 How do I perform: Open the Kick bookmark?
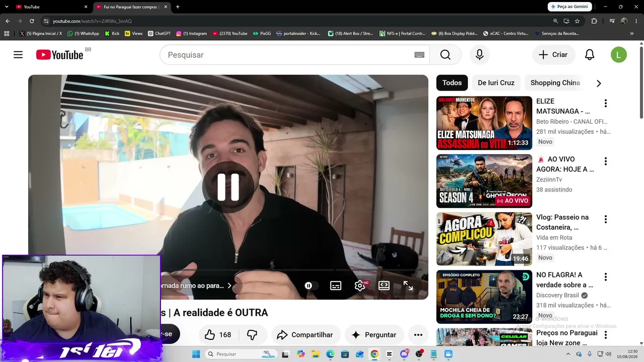click(112, 34)
